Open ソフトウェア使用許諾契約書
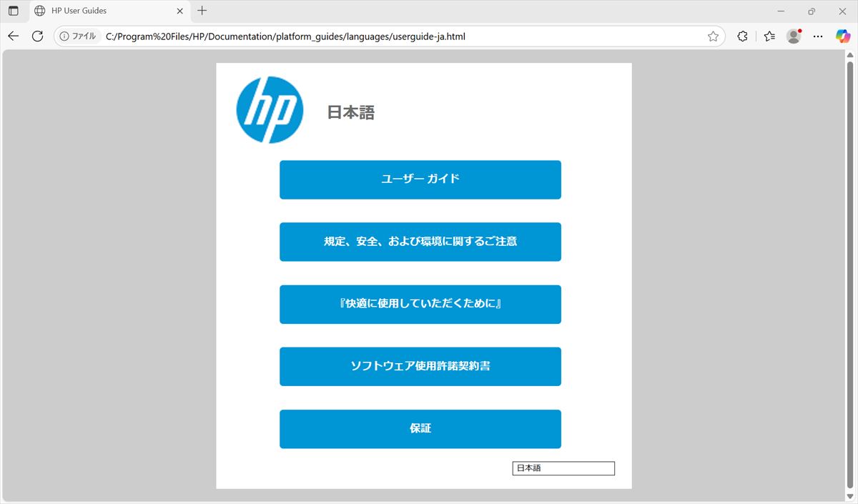Viewport: 858px width, 504px height. pyautogui.click(x=420, y=366)
